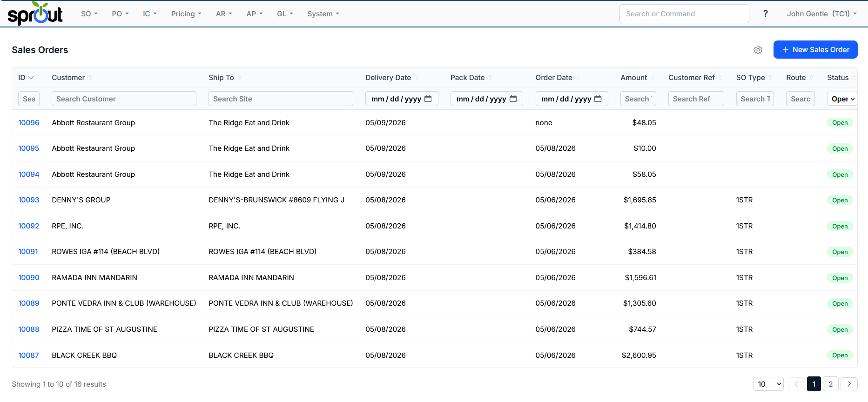Image resolution: width=868 pixels, height=402 pixels.
Task: Open the table settings gear icon
Action: coord(758,50)
